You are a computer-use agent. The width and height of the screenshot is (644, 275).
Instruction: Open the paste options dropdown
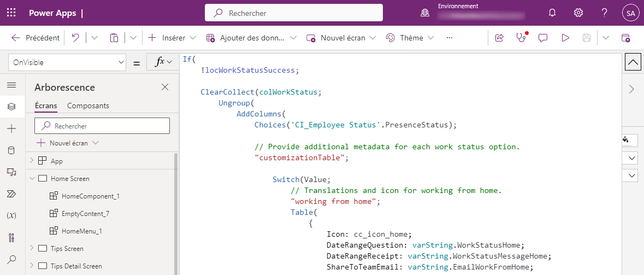point(133,38)
